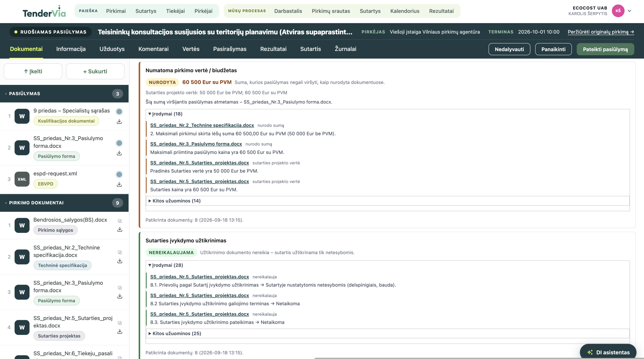Go to the Pasirašymas tab
The height and width of the screenshot is (359, 644).
click(x=230, y=49)
